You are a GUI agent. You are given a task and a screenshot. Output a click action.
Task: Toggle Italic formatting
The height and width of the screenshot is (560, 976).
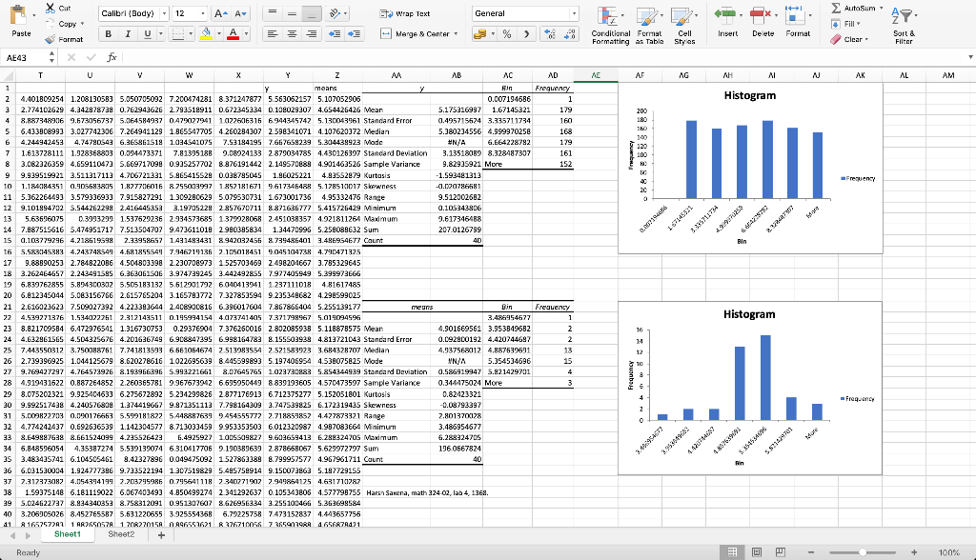tap(128, 34)
